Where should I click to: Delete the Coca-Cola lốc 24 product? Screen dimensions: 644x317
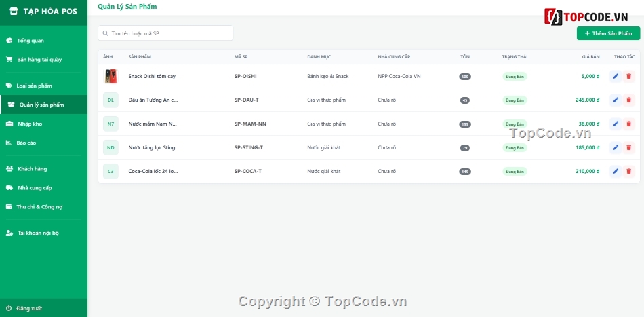point(628,172)
